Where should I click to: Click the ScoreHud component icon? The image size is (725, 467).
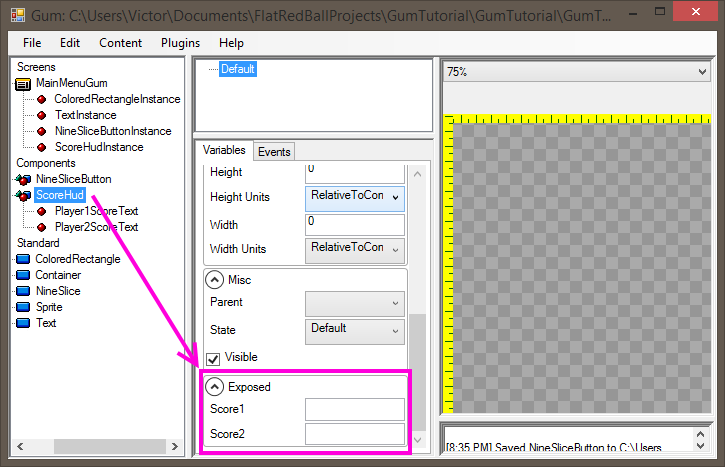click(24, 195)
